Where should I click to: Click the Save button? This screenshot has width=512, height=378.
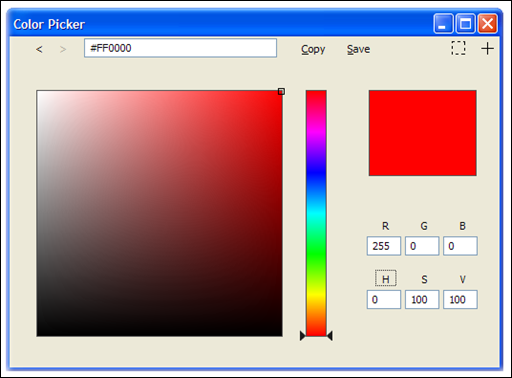(358, 49)
